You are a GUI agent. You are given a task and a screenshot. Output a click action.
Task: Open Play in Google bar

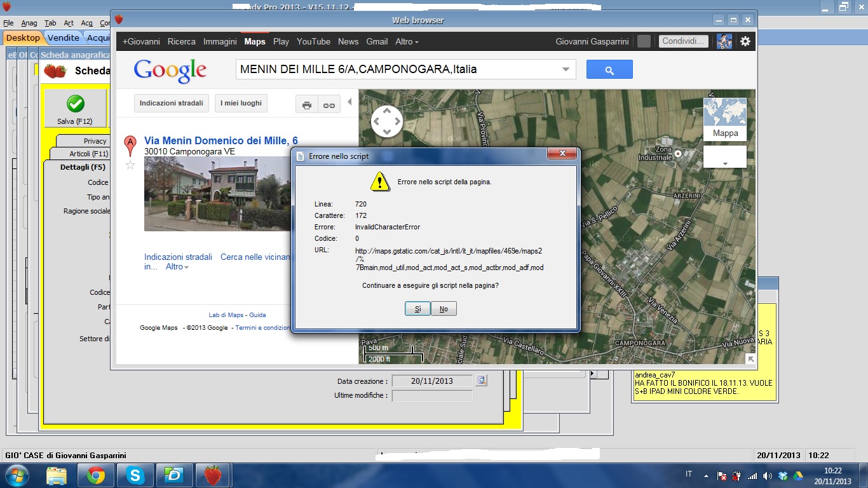(281, 41)
